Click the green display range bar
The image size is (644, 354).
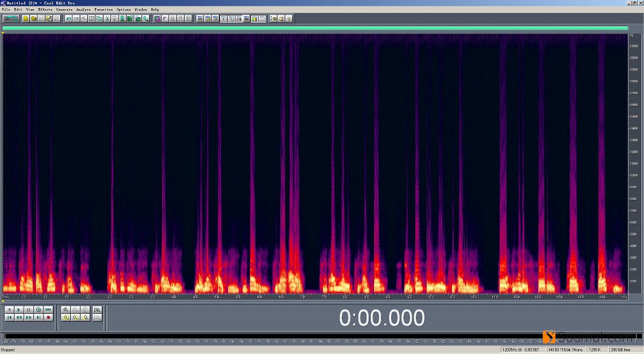tap(315, 28)
